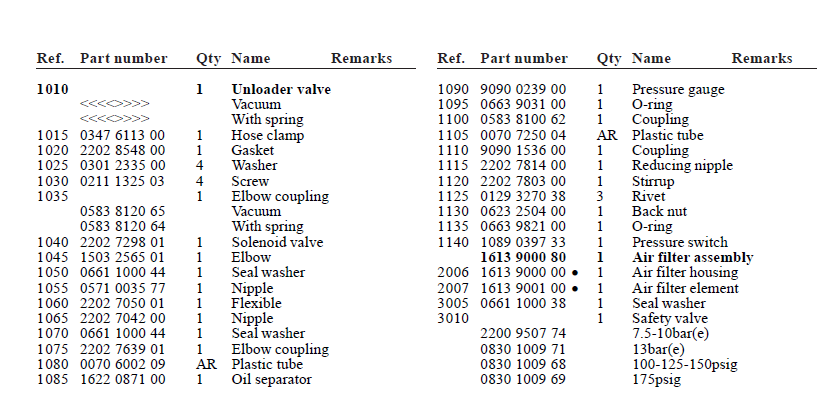The height and width of the screenshot is (400, 833).
Task: Click the Oil separator entry
Action: pyautogui.click(x=271, y=379)
